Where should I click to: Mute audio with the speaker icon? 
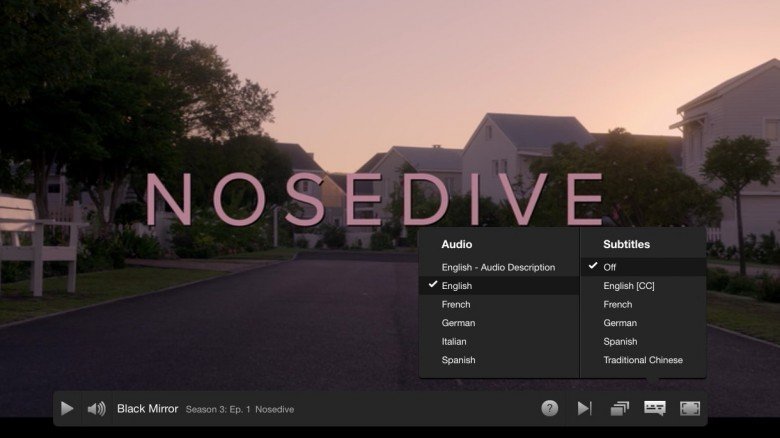point(97,409)
